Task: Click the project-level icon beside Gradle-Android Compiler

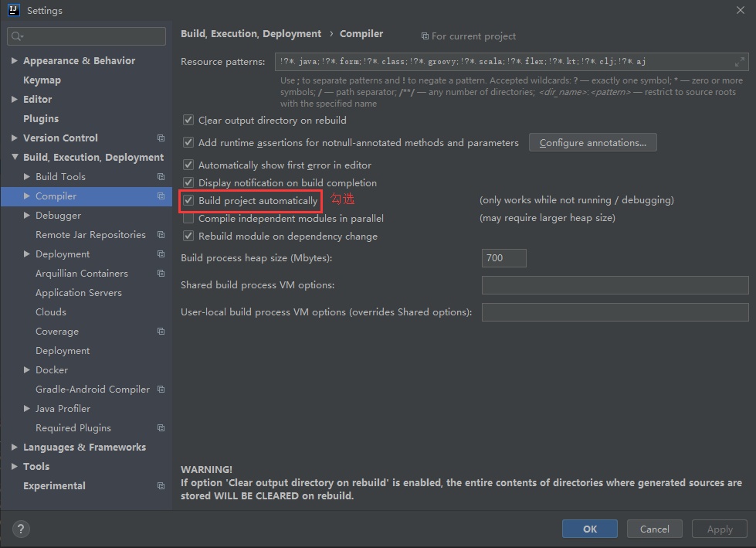Action: 161,389
